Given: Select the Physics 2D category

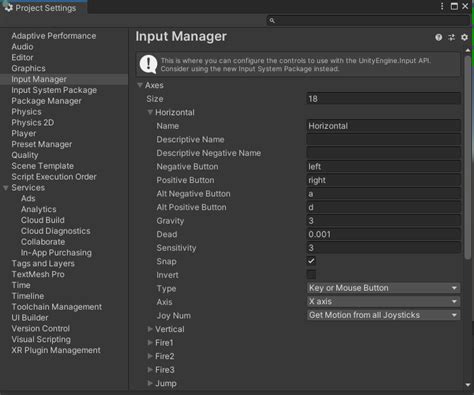Looking at the screenshot, I should pyautogui.click(x=33, y=123).
